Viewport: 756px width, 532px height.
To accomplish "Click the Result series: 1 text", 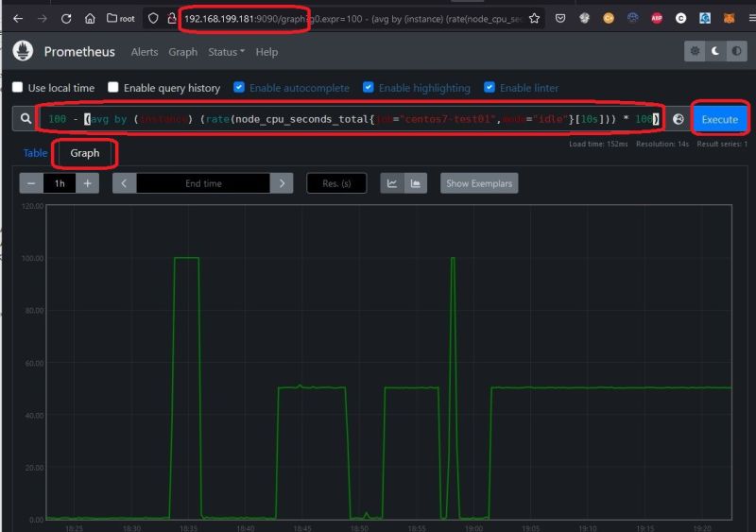I will pos(722,144).
